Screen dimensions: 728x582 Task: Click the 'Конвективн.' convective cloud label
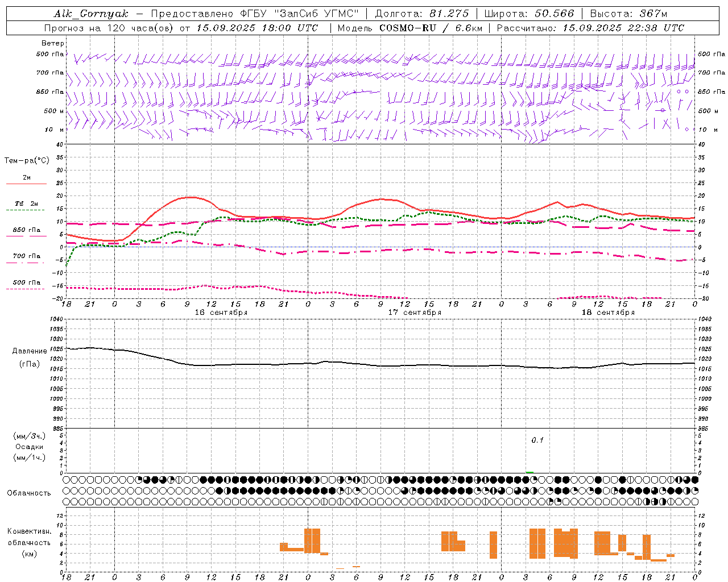click(x=30, y=531)
